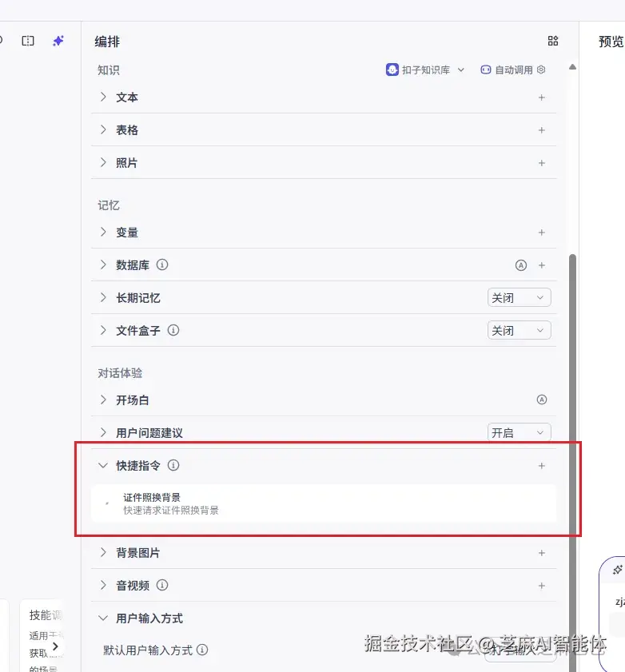Click the info icon next to 数据库

click(162, 264)
